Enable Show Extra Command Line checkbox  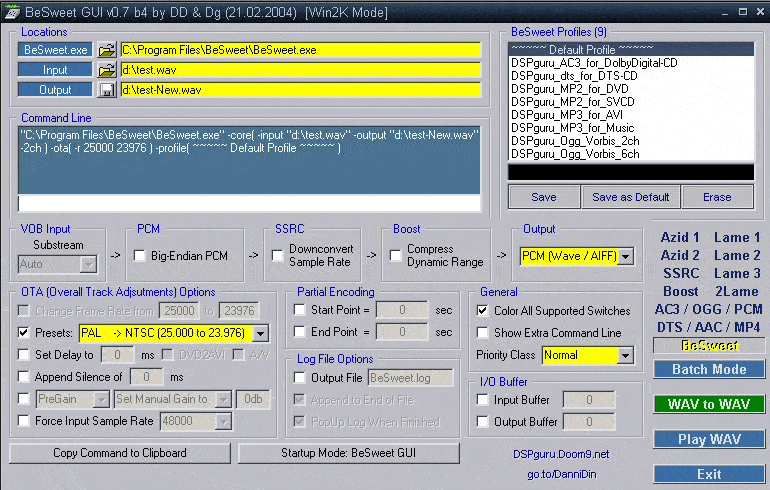(482, 332)
